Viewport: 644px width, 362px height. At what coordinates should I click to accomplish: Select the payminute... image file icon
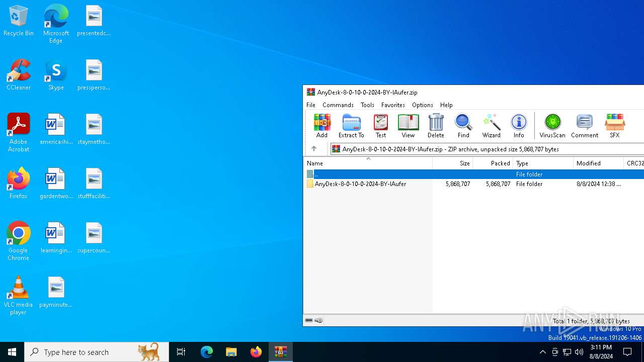56,292
